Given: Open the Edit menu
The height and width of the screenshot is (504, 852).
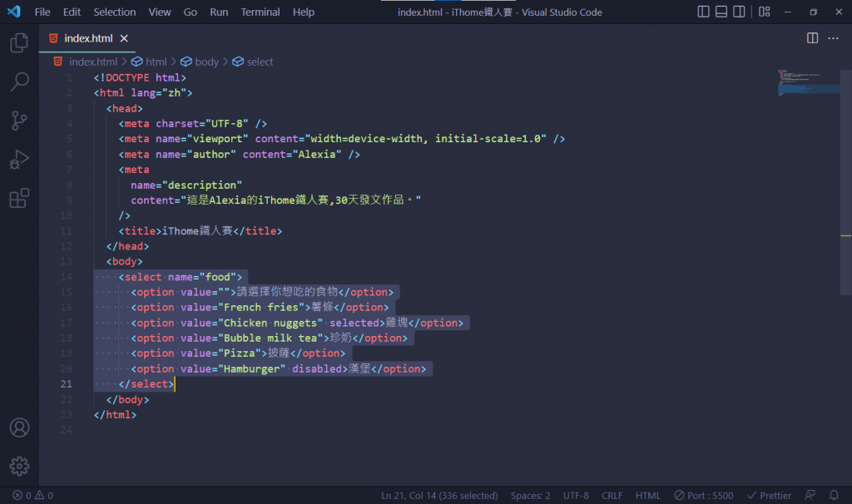Looking at the screenshot, I should [72, 12].
